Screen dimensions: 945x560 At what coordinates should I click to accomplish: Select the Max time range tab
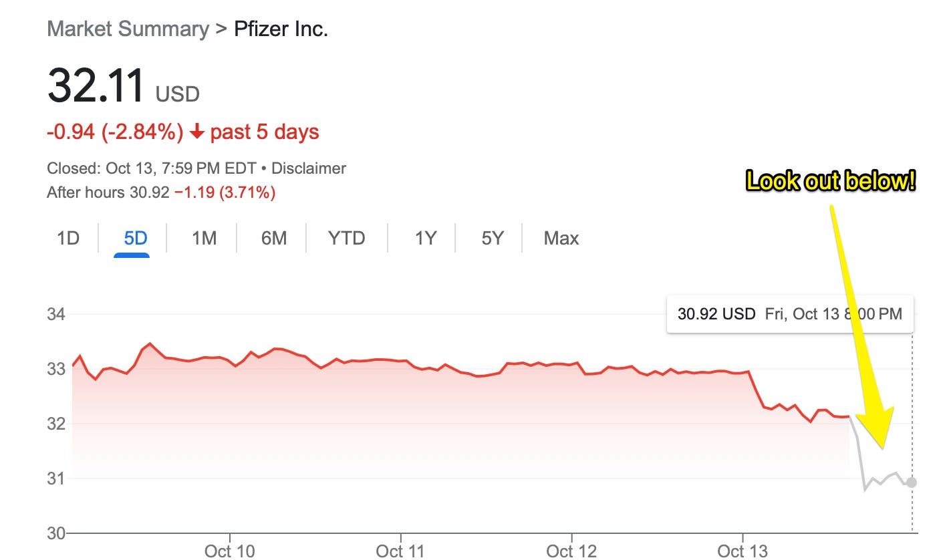(561, 238)
